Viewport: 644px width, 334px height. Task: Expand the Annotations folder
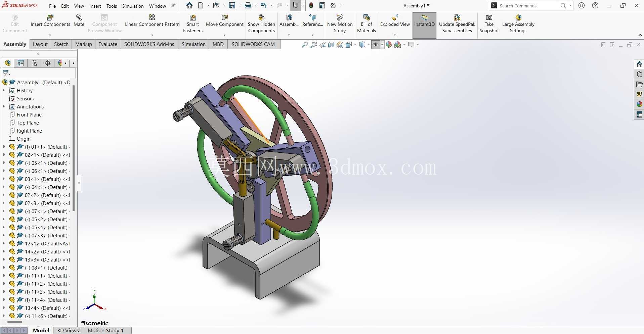(4, 106)
